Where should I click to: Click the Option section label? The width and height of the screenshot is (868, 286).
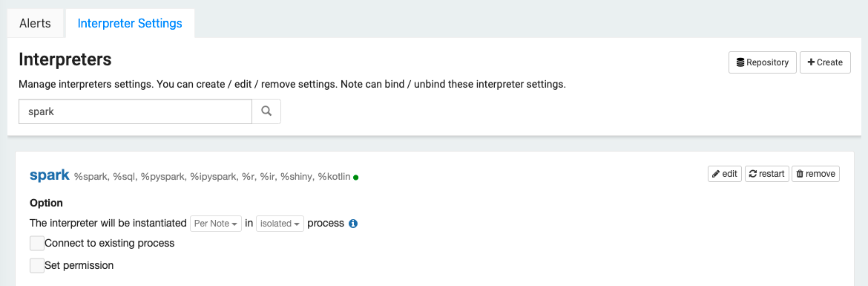pos(47,203)
